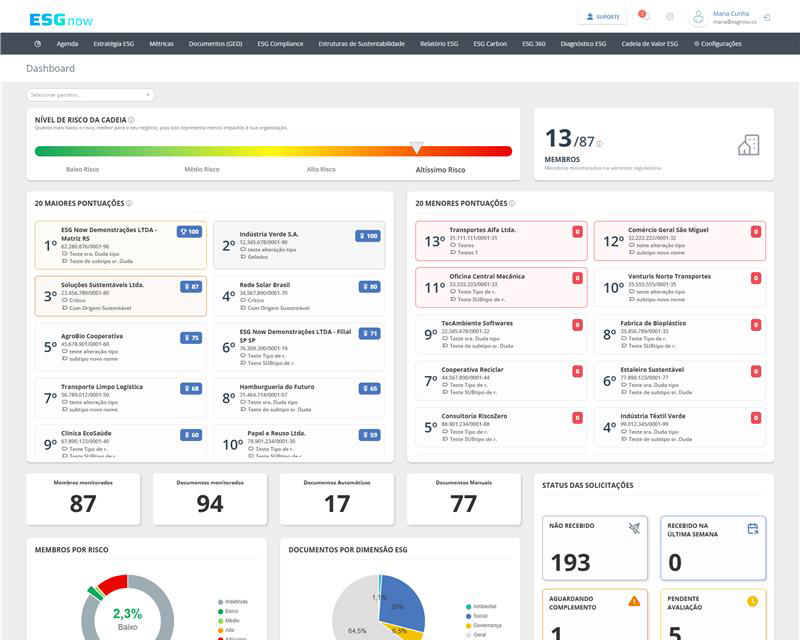The height and width of the screenshot is (640, 800).
Task: Go to the Relatório ESG menu
Action: pyautogui.click(x=439, y=44)
